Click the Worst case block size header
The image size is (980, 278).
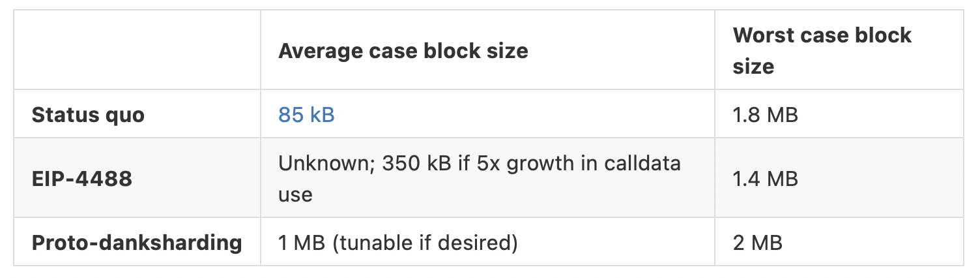(x=822, y=51)
